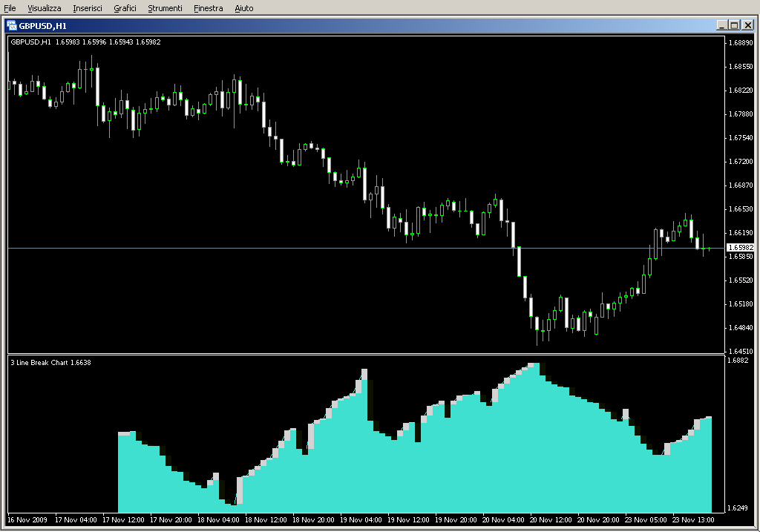The width and height of the screenshot is (760, 532).
Task: Click the 23 Nov 05:00 time label
Action: [x=646, y=520]
